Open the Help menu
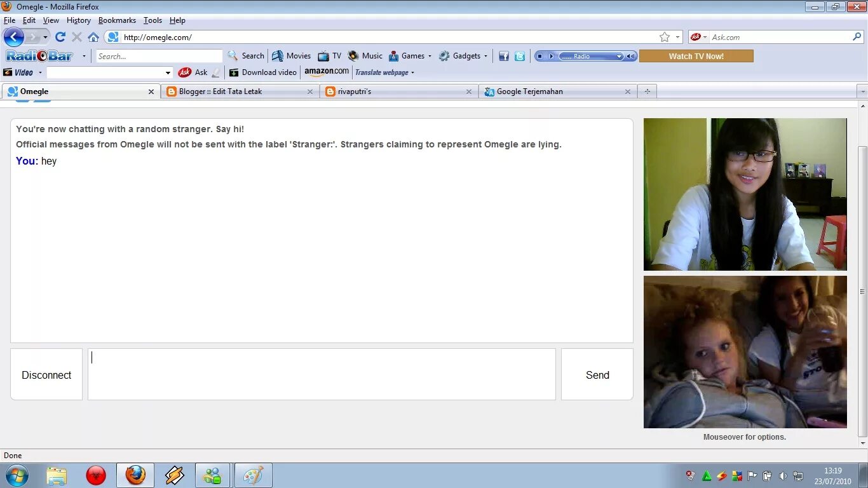Image resolution: width=868 pixels, height=488 pixels. tap(177, 20)
